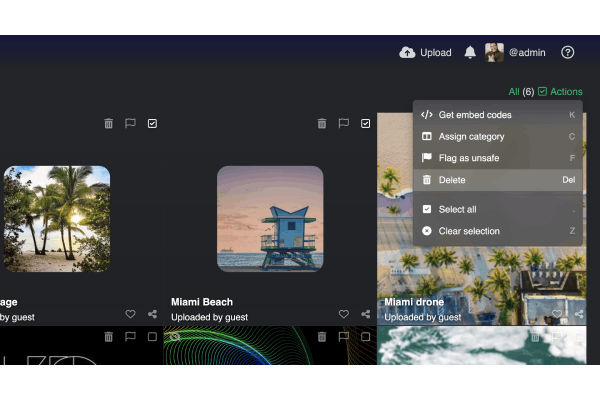
Task: Choose Delete from the Actions menu
Action: tap(452, 180)
